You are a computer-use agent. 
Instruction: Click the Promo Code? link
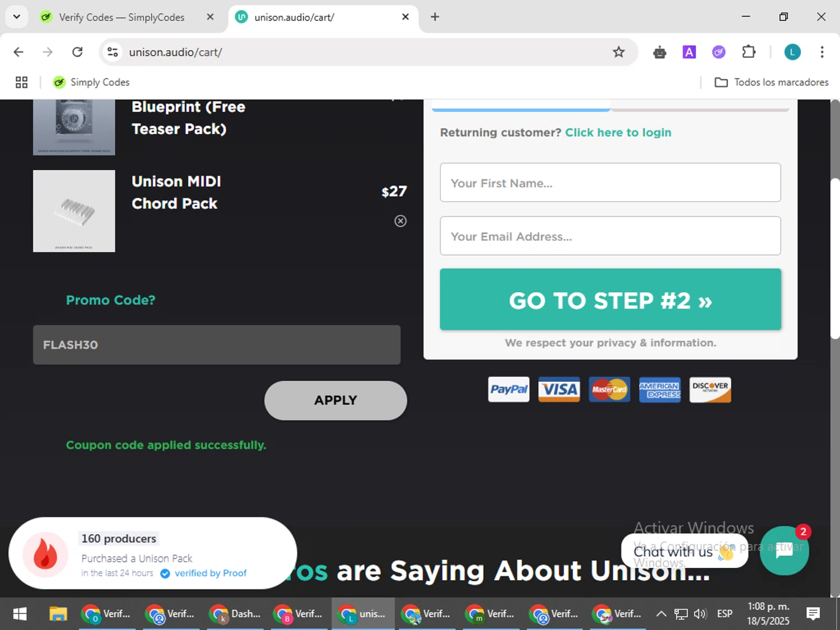coord(110,300)
